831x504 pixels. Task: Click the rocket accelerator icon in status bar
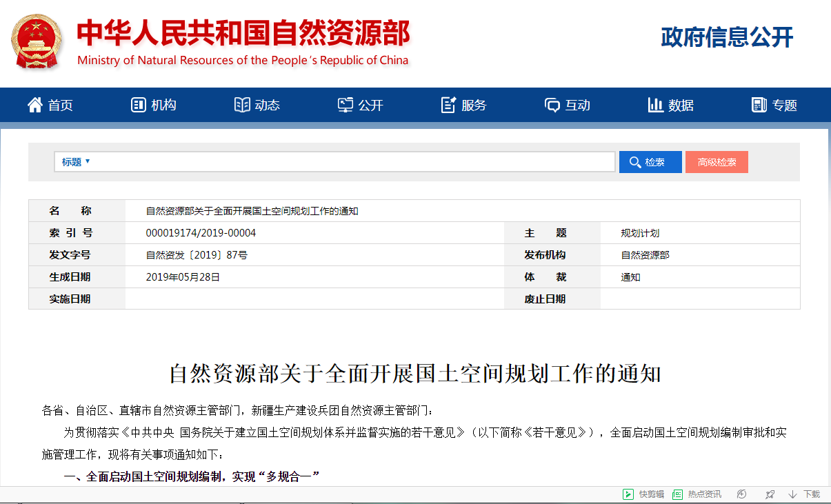[x=770, y=494]
